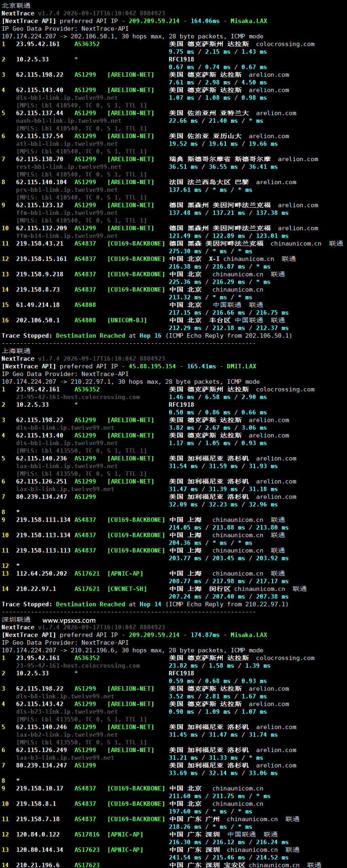This screenshot has height=868, width=347.
Task: Click hop IP 62.115.138.70
Action: point(40,159)
